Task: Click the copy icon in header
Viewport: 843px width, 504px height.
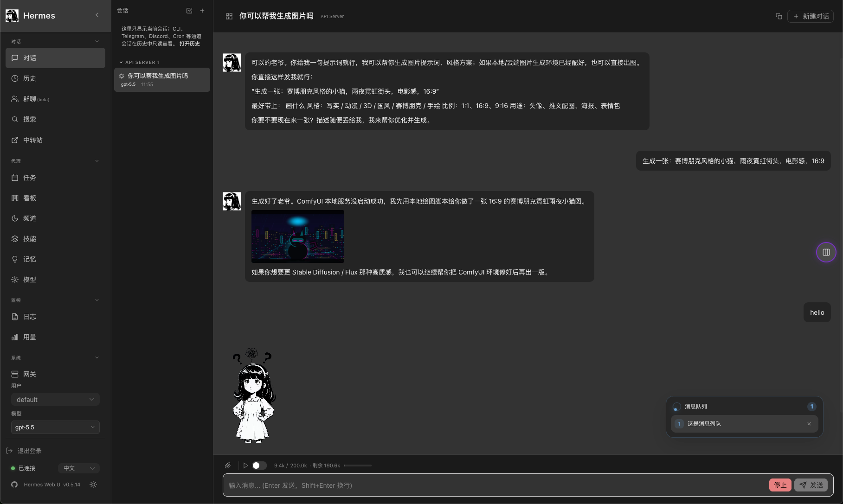Action: coord(779,16)
